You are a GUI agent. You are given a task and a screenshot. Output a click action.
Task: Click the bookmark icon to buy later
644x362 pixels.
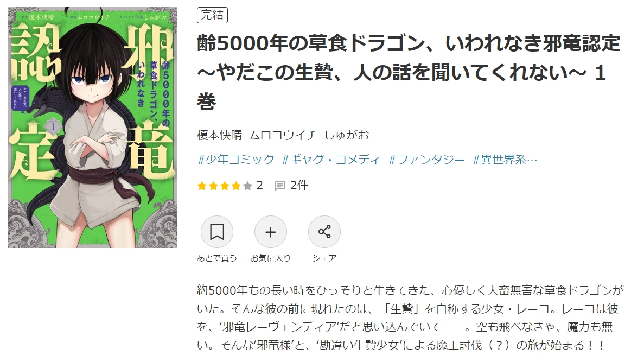pyautogui.click(x=217, y=232)
